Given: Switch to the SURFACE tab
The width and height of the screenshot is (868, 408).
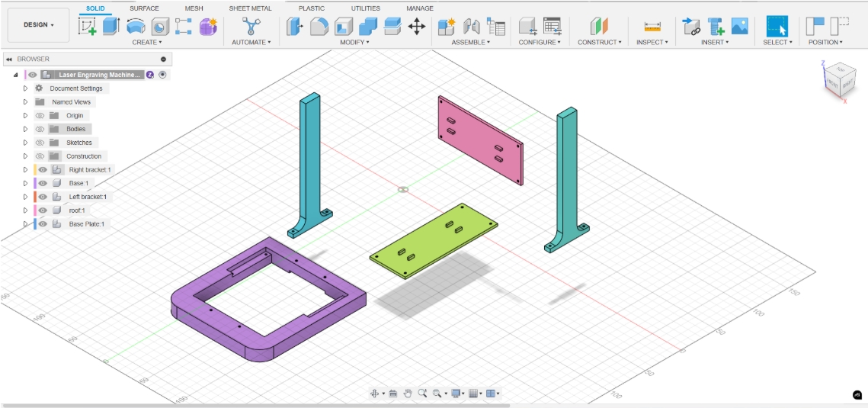Looking at the screenshot, I should pyautogui.click(x=144, y=8).
